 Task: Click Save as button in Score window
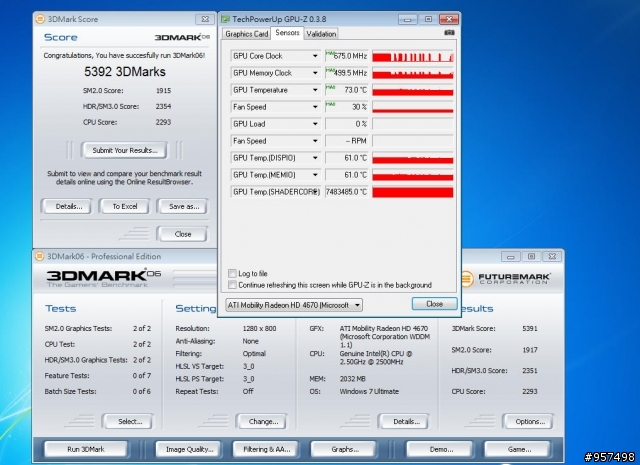[x=184, y=207]
